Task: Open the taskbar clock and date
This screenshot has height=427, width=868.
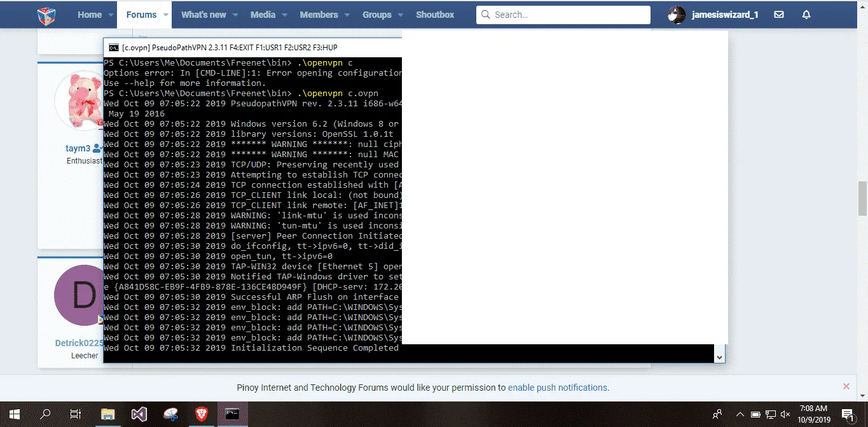Action: pyautogui.click(x=813, y=414)
